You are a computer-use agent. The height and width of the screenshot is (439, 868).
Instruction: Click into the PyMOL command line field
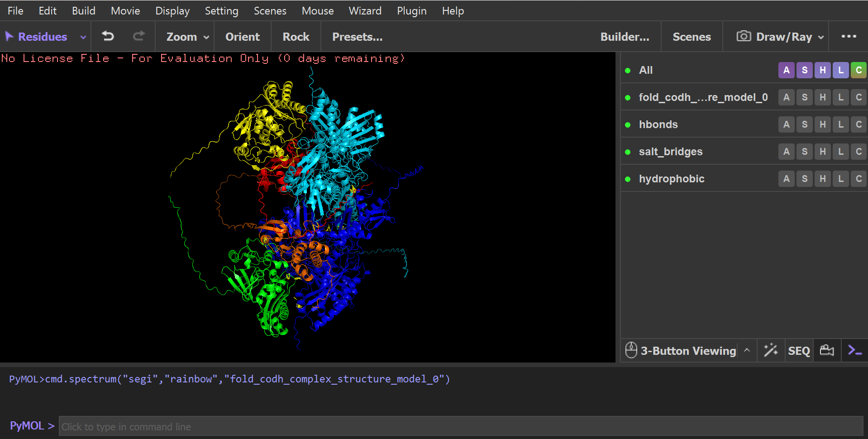point(461,426)
